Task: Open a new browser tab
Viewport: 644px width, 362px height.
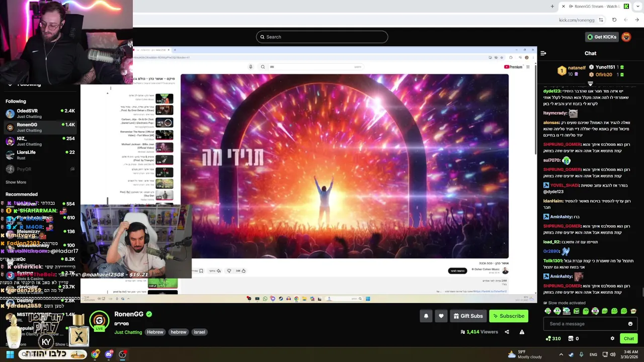Action: (552, 6)
